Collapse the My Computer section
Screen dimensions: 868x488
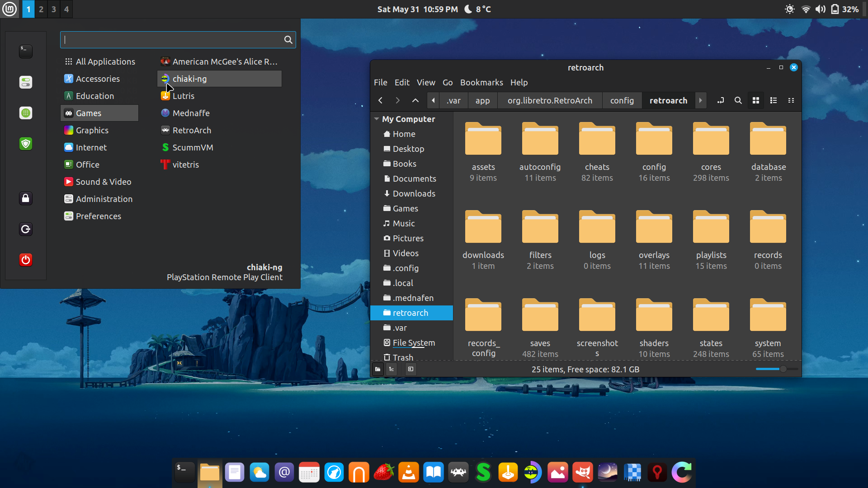377,119
